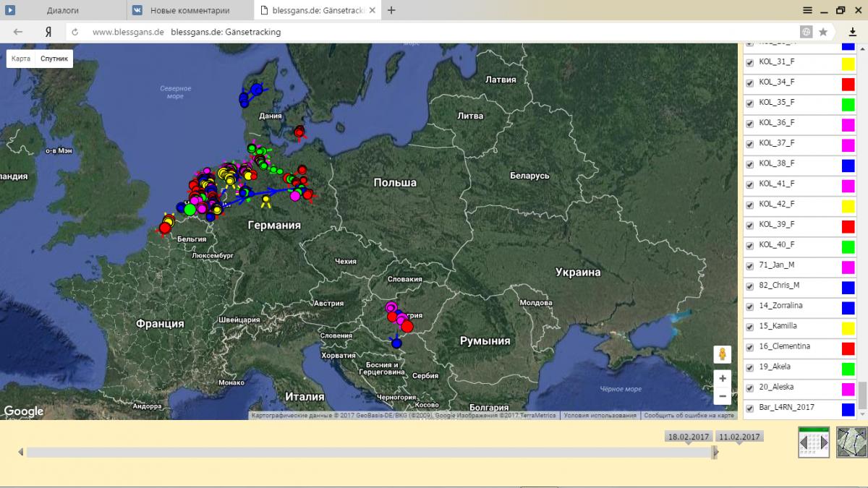This screenshot has height=488, width=868.
Task: Click the timeline slider end handle
Action: click(x=715, y=453)
